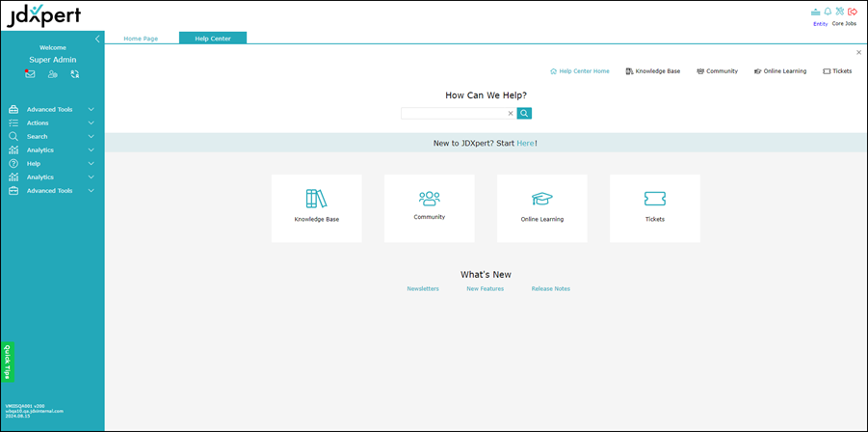868x432 pixels.
Task: Click the magnifier search button
Action: 524,113
